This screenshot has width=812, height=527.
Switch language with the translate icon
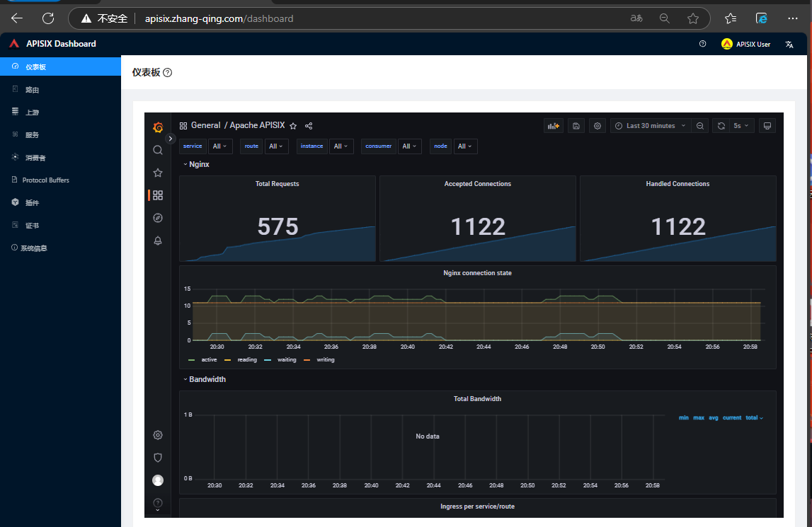pyautogui.click(x=789, y=44)
